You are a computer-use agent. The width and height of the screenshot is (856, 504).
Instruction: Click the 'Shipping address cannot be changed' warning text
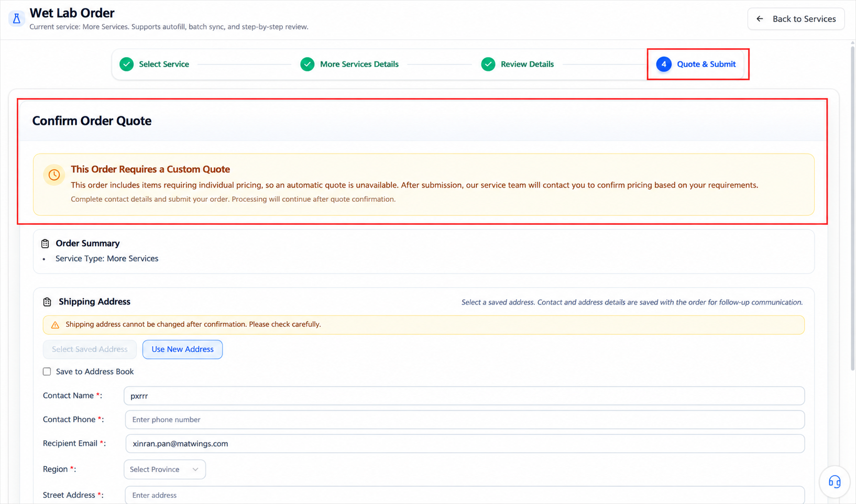[x=193, y=325]
